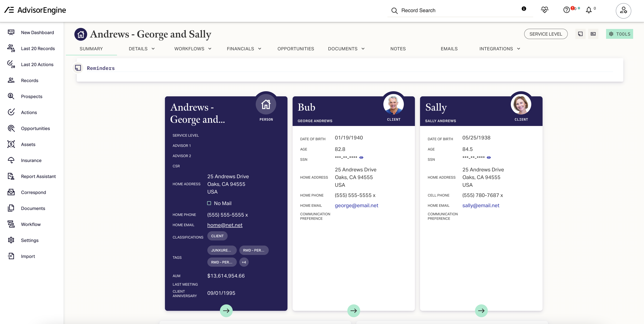This screenshot has height=324, width=644.
Task: Expand the Details dropdown tab
Action: tap(142, 49)
